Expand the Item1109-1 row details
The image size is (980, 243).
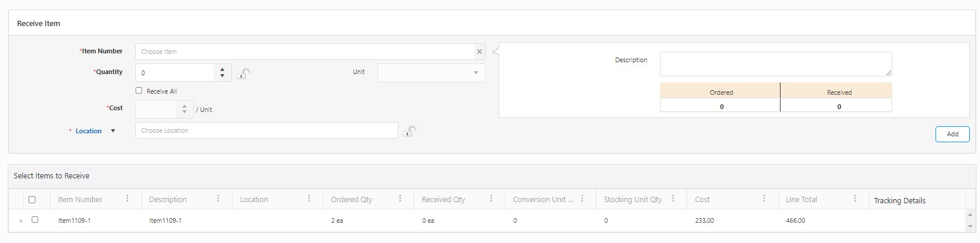pos(21,220)
